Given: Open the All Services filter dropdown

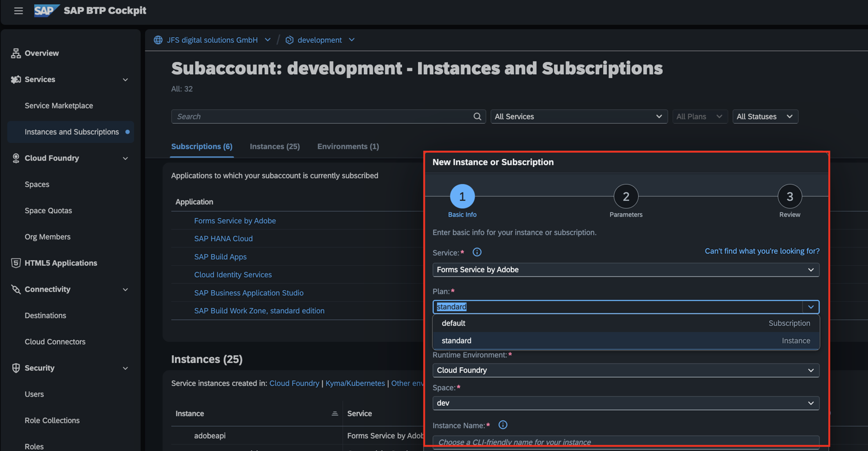Looking at the screenshot, I should pos(578,117).
